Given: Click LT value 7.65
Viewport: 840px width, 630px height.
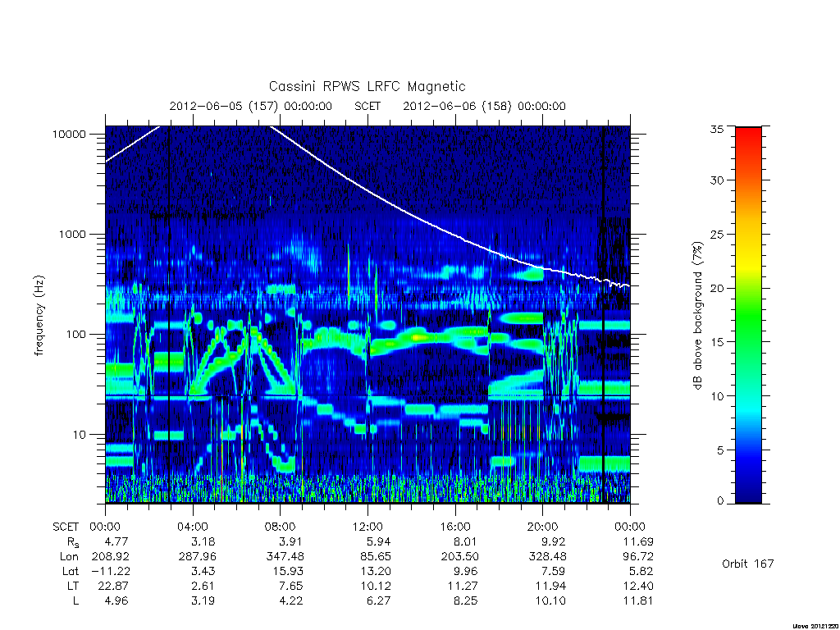Looking at the screenshot, I should click(x=290, y=586).
